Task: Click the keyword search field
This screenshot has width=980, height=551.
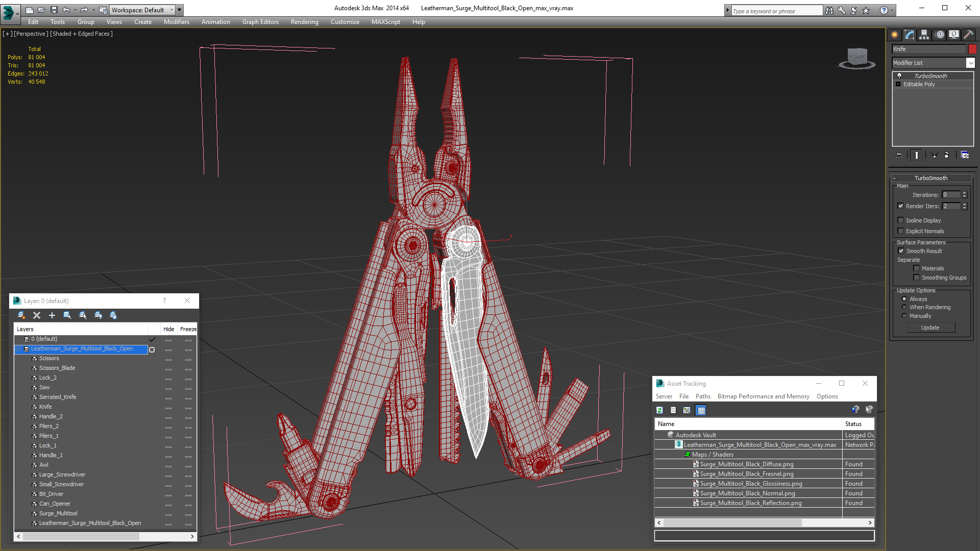Action: tap(776, 11)
